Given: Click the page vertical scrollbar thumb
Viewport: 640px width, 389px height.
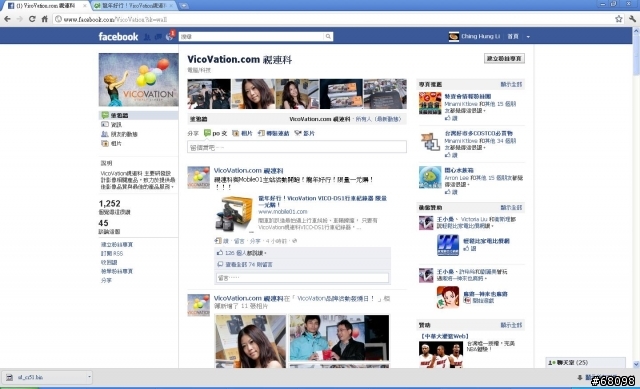Looking at the screenshot, I should coord(636,55).
